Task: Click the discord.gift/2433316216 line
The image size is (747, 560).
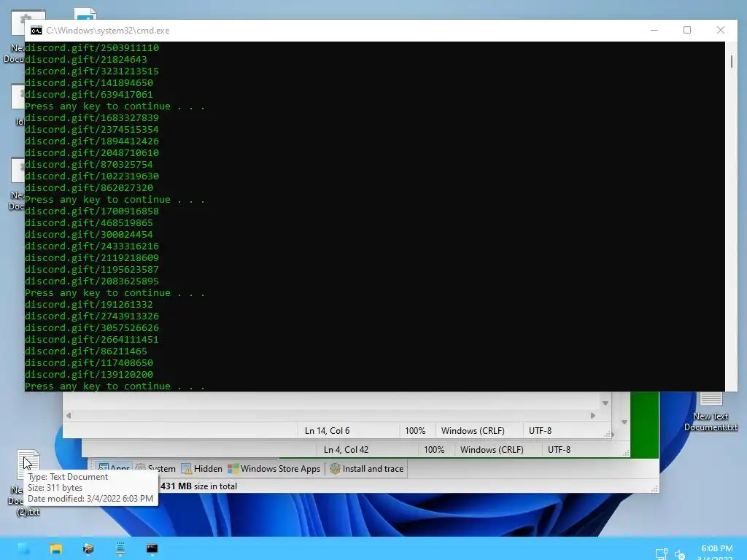Action: 92,246
